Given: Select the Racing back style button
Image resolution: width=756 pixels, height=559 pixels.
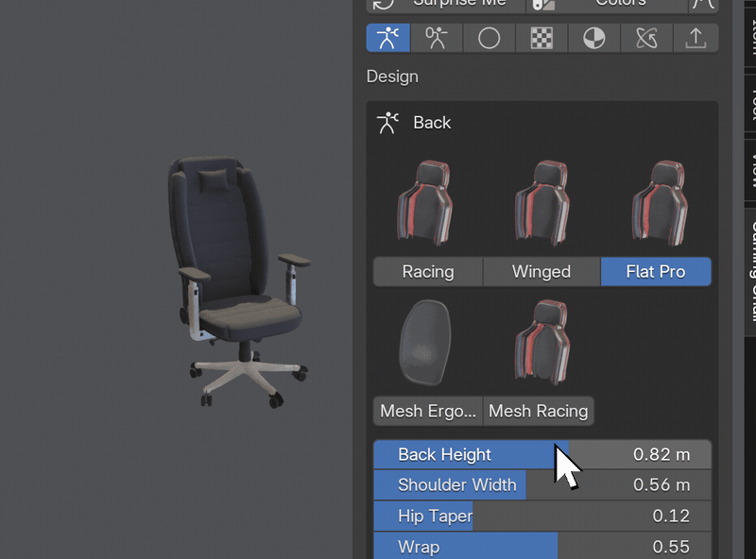Looking at the screenshot, I should point(428,272).
